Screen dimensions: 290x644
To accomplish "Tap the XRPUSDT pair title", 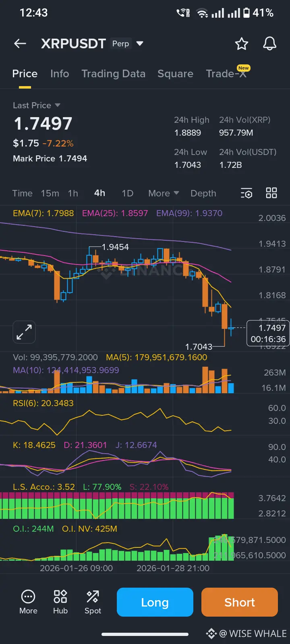I will click(x=73, y=43).
